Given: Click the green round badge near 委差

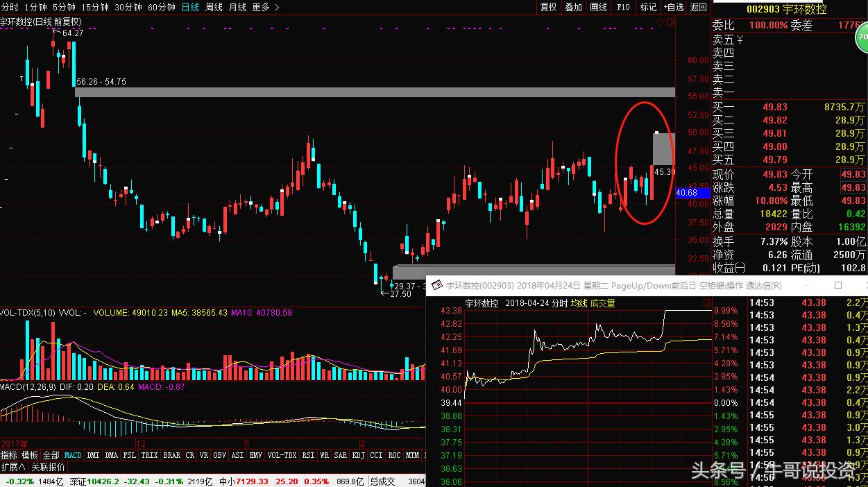Looking at the screenshot, I should coord(862,37).
